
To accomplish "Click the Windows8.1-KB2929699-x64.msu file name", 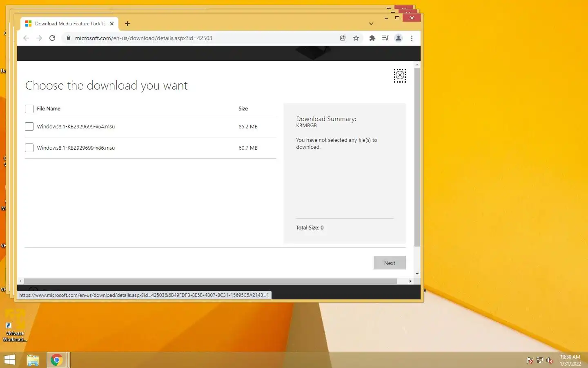I will 76,127.
